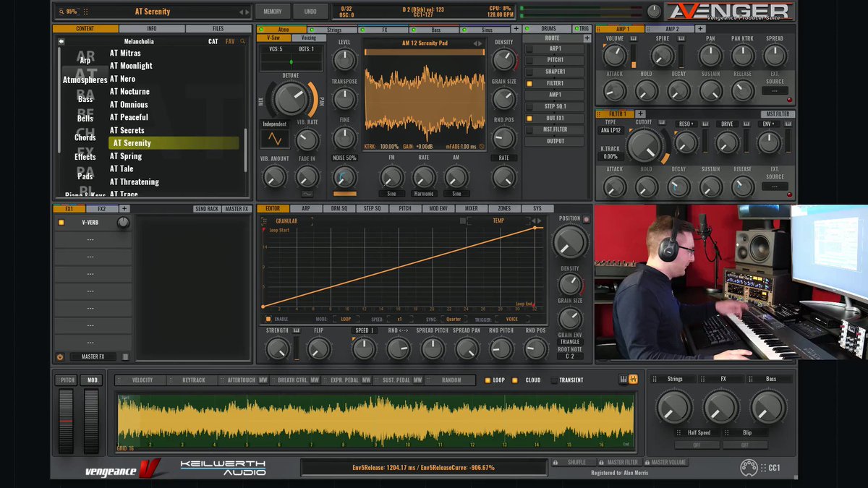Open modulation icon next to VOLUME label
The width and height of the screenshot is (868, 488).
click(634, 38)
